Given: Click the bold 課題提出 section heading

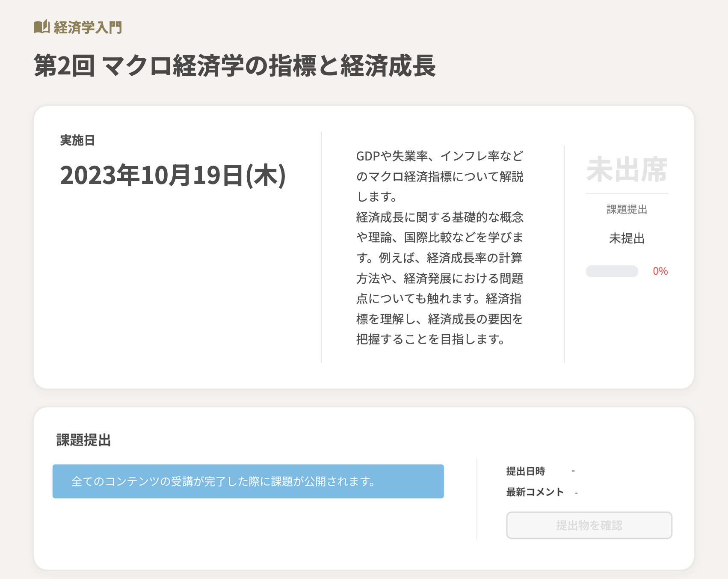Looking at the screenshot, I should (x=84, y=440).
